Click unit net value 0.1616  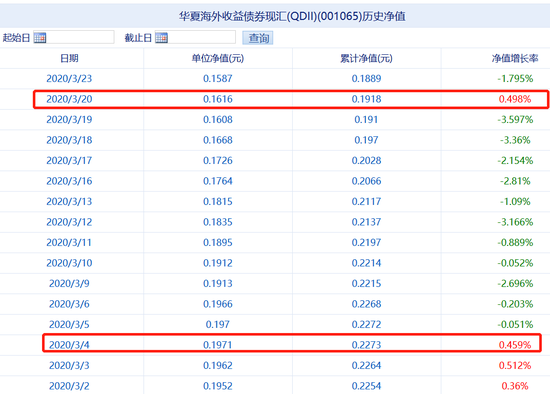218,99
